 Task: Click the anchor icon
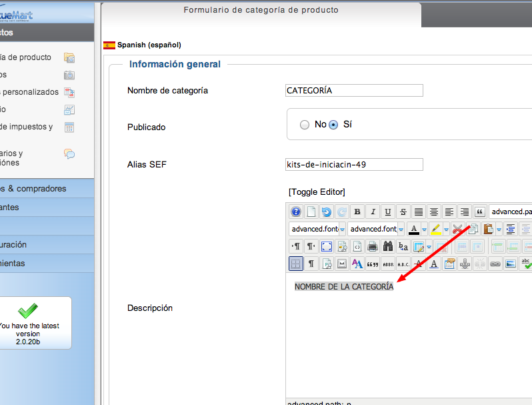pos(465,264)
